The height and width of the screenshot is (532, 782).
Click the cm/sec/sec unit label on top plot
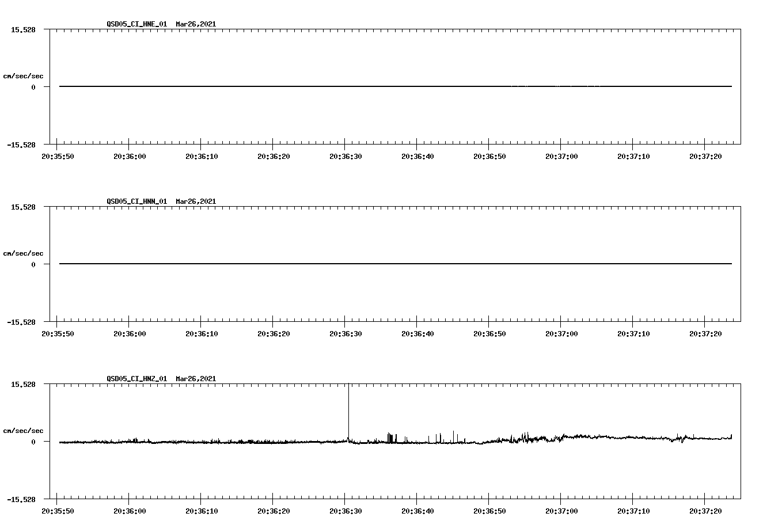pyautogui.click(x=24, y=74)
